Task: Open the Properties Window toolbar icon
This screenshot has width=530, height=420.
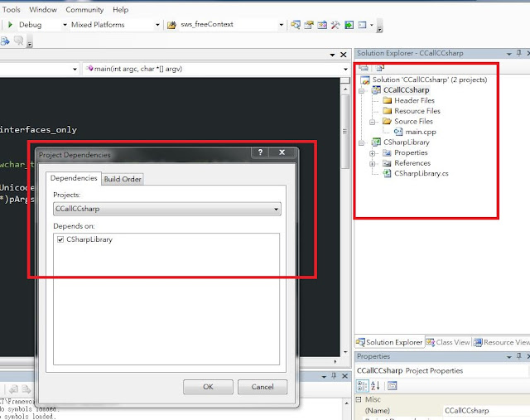Action: 309,25
